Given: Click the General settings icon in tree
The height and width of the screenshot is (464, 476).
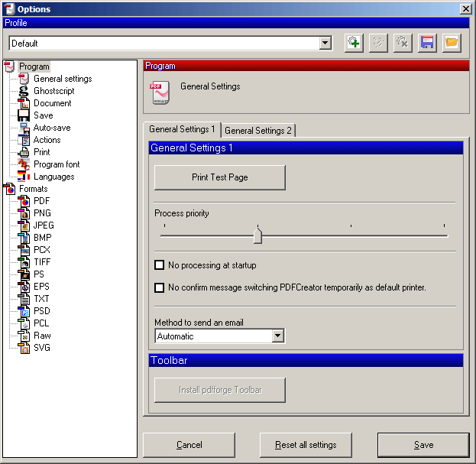Looking at the screenshot, I should click(x=24, y=79).
